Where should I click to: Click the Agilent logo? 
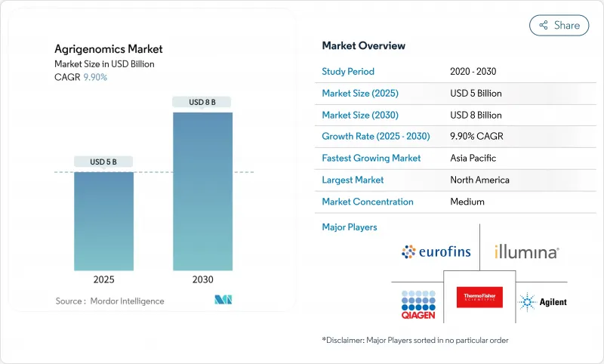tap(542, 302)
